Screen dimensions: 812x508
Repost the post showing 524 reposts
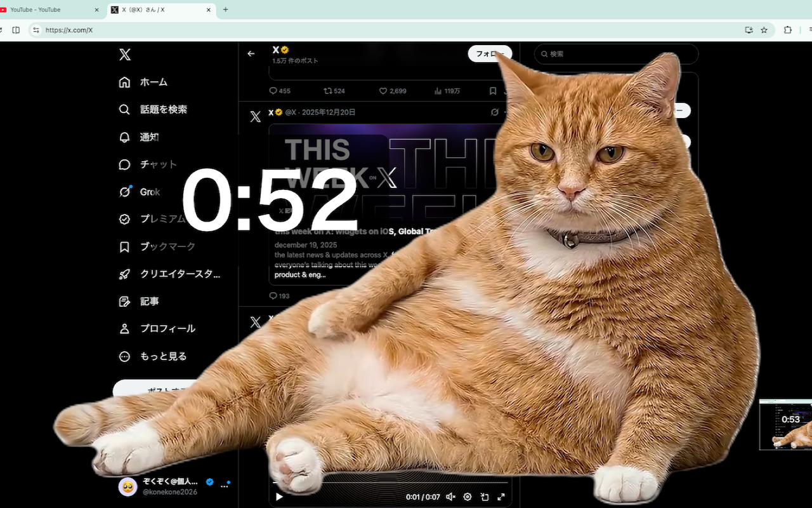click(327, 91)
